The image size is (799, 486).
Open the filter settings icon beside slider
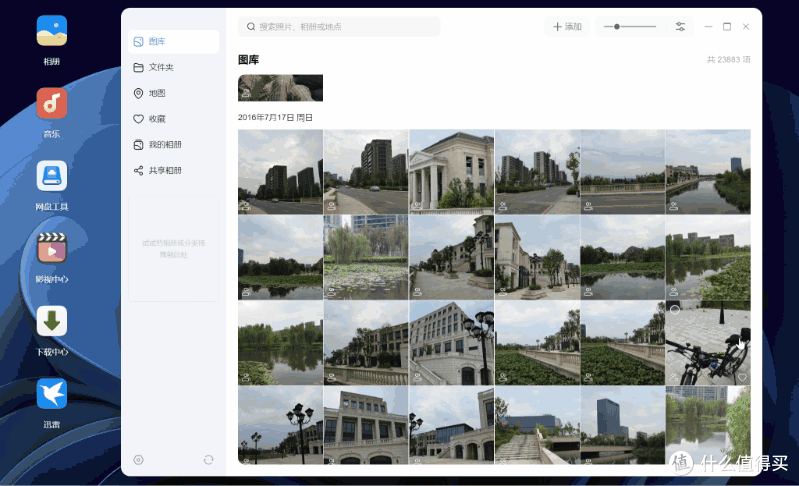pos(680,26)
